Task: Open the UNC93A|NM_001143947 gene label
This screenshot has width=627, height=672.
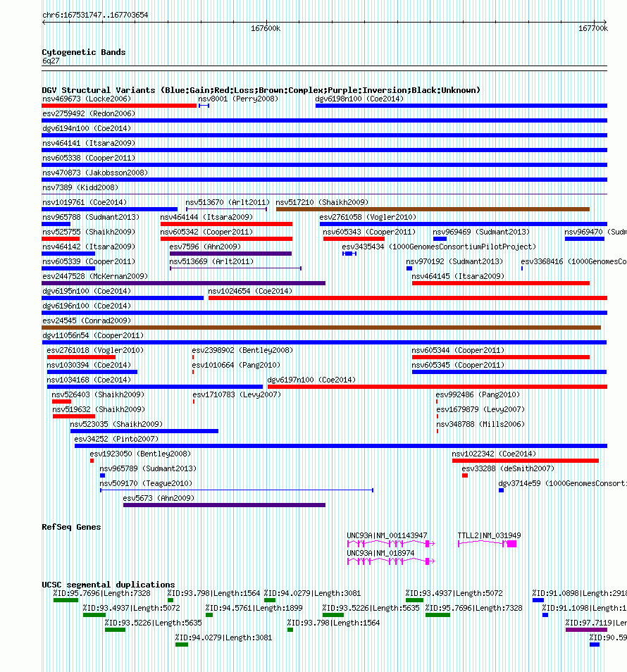Action: coord(387,536)
